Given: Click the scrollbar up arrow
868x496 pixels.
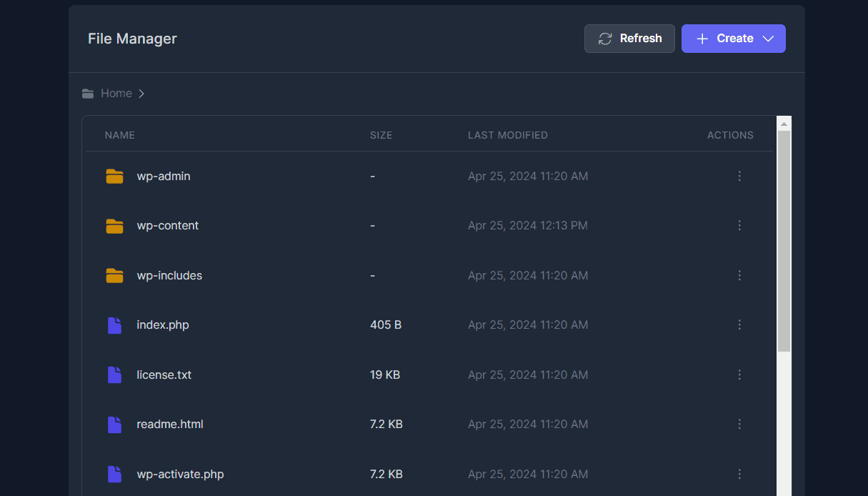Looking at the screenshot, I should (784, 124).
